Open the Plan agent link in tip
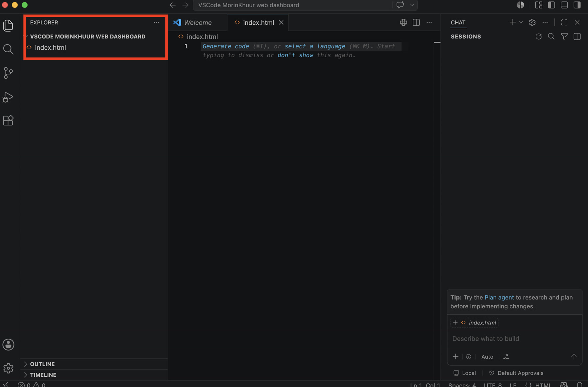This screenshot has height=387, width=588. point(499,297)
